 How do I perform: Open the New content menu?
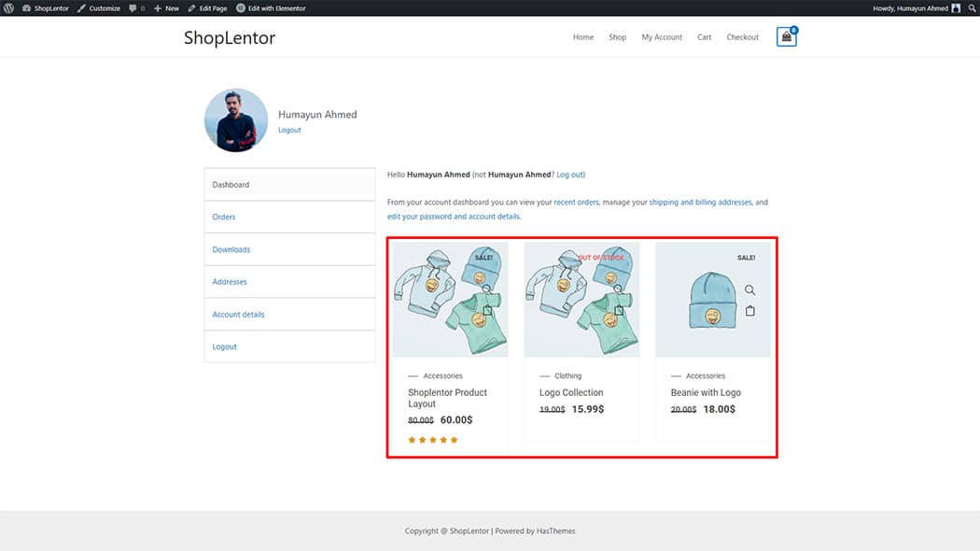167,8
